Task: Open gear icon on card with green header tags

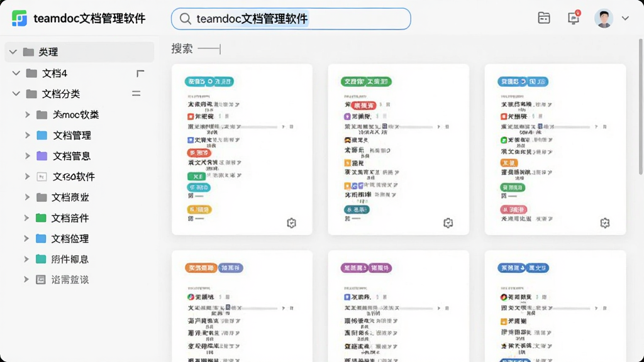Action: 448,223
